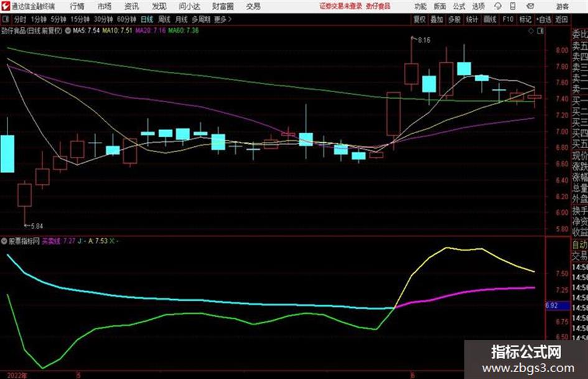This screenshot has width=588, height=379.
Task: Click the 统计 statistics button
Action: 472,19
